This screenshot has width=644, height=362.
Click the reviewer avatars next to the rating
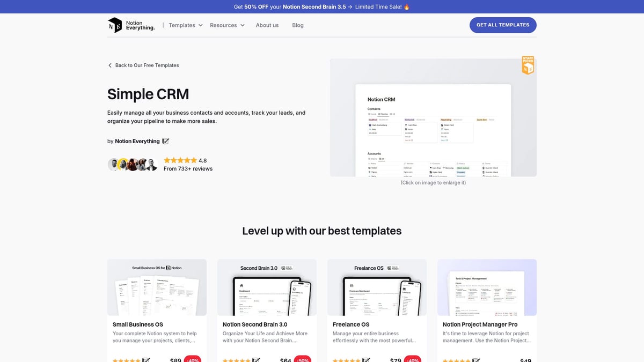[x=132, y=164]
